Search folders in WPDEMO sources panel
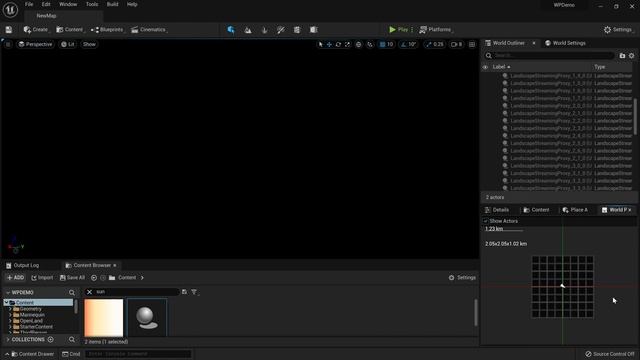The image size is (640, 360). click(x=72, y=292)
